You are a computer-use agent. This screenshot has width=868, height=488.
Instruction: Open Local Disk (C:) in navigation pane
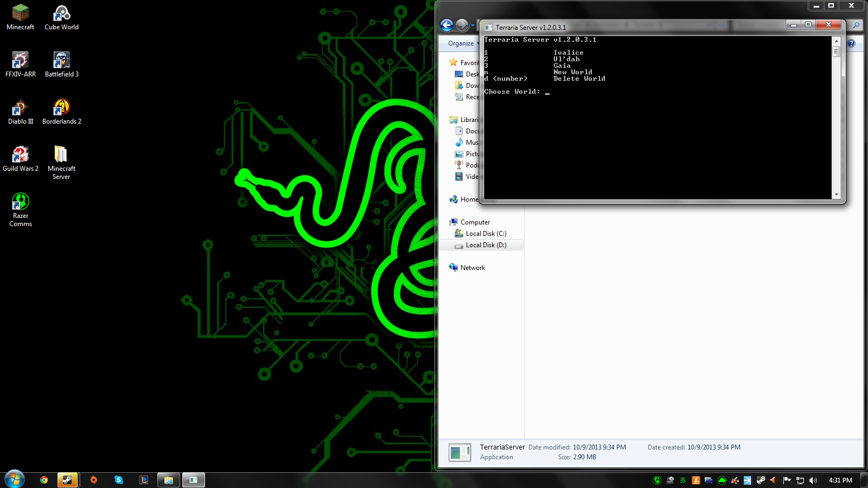[481, 234]
